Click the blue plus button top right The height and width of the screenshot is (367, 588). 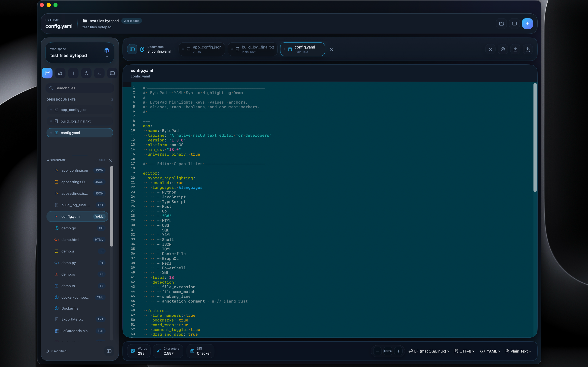528,23
